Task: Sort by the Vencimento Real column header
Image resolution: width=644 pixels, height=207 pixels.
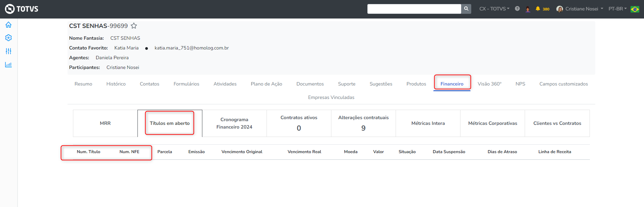Action: click(304, 152)
